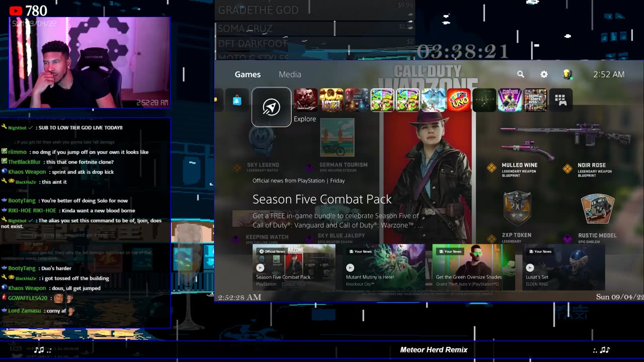The width and height of the screenshot is (644, 362).
Task: Launch the Tekken 7 game tile
Action: click(x=306, y=100)
